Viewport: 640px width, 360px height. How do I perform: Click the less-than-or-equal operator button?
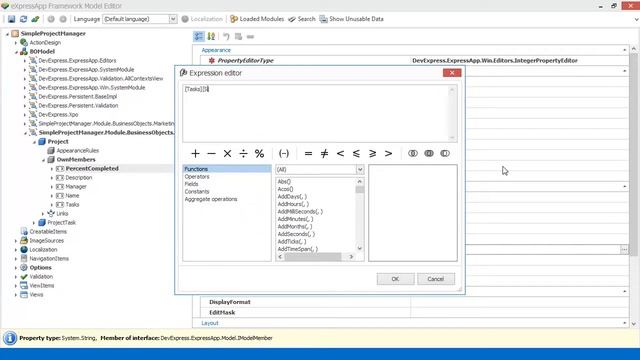[356, 153]
